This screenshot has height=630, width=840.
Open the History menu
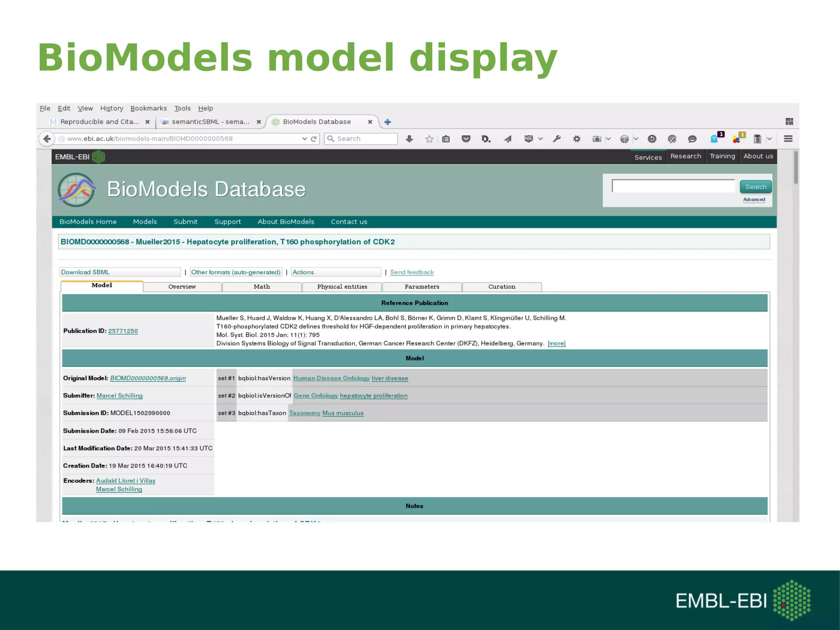click(112, 108)
